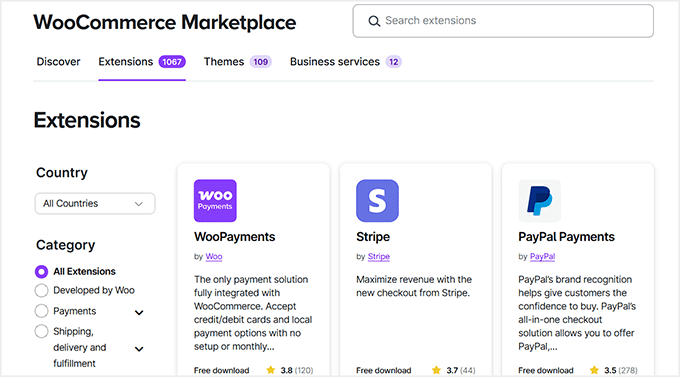Click Stripe Free download text
Screen dimensions: 680x377
pos(384,370)
